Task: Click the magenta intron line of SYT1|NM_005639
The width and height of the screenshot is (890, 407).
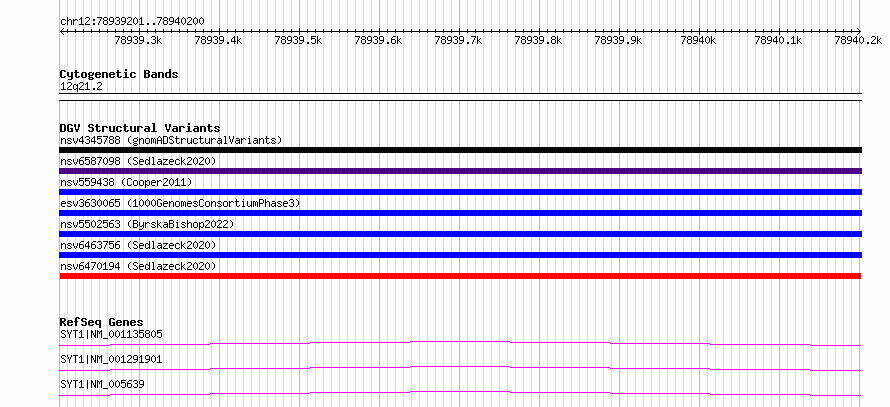Action: click(460, 392)
